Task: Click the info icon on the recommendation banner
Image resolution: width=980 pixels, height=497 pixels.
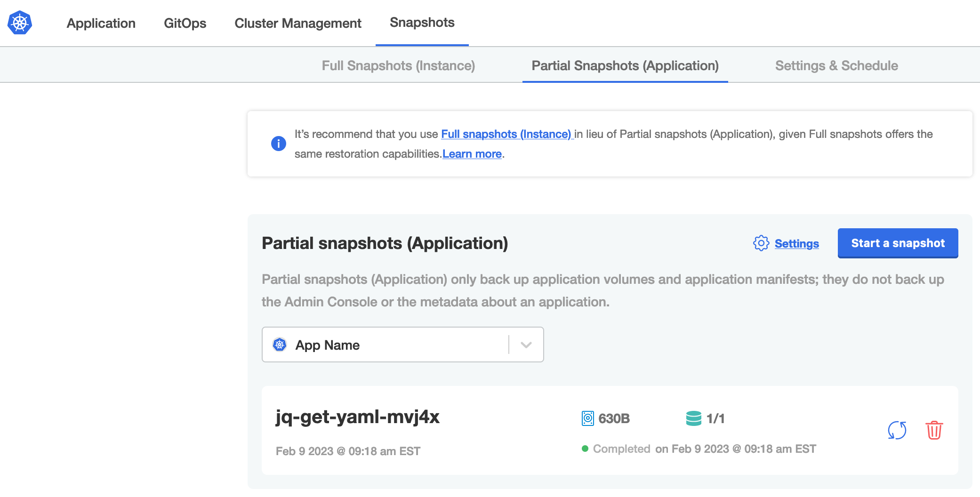Action: point(278,144)
